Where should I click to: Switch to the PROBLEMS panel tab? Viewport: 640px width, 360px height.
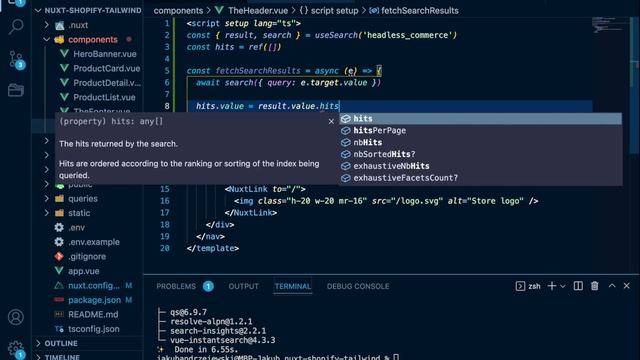[176, 287]
